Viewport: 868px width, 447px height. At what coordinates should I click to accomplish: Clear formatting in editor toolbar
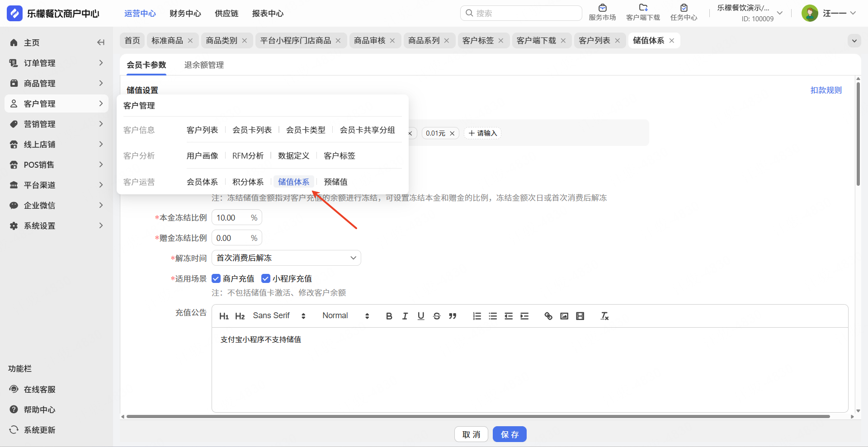pos(604,316)
